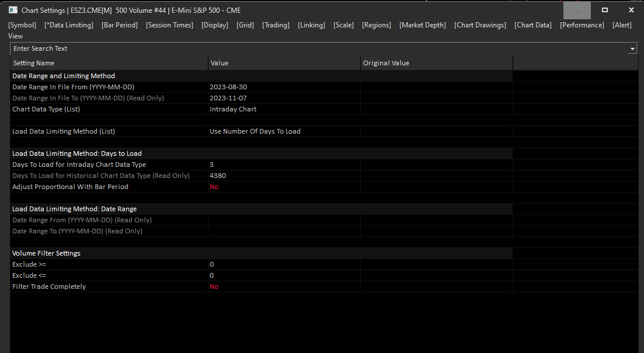Go to the Session Times tab
644x353 pixels.
click(170, 25)
